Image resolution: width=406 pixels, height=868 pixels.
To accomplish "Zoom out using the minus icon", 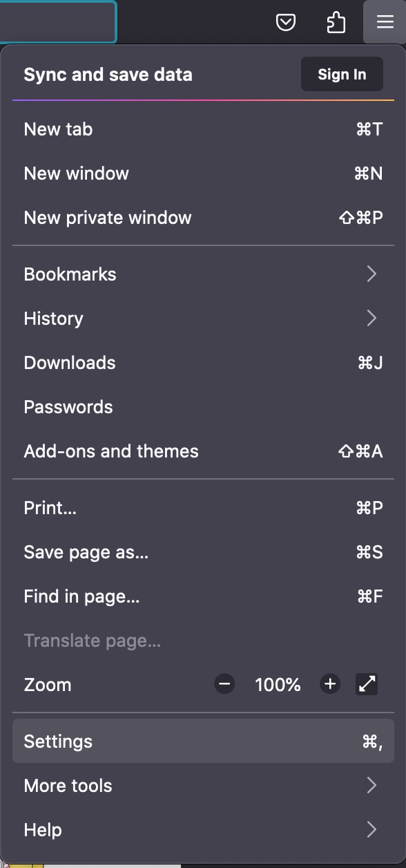I will tap(224, 685).
